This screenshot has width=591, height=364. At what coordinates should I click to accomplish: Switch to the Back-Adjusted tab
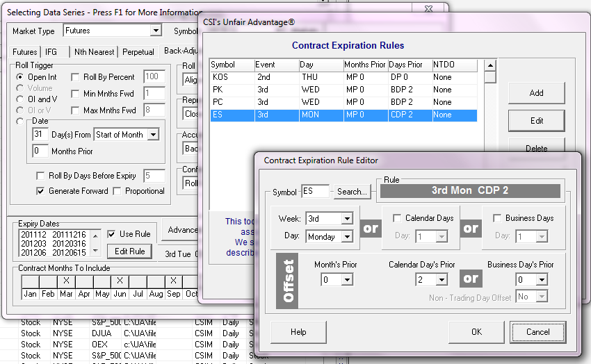(180, 51)
